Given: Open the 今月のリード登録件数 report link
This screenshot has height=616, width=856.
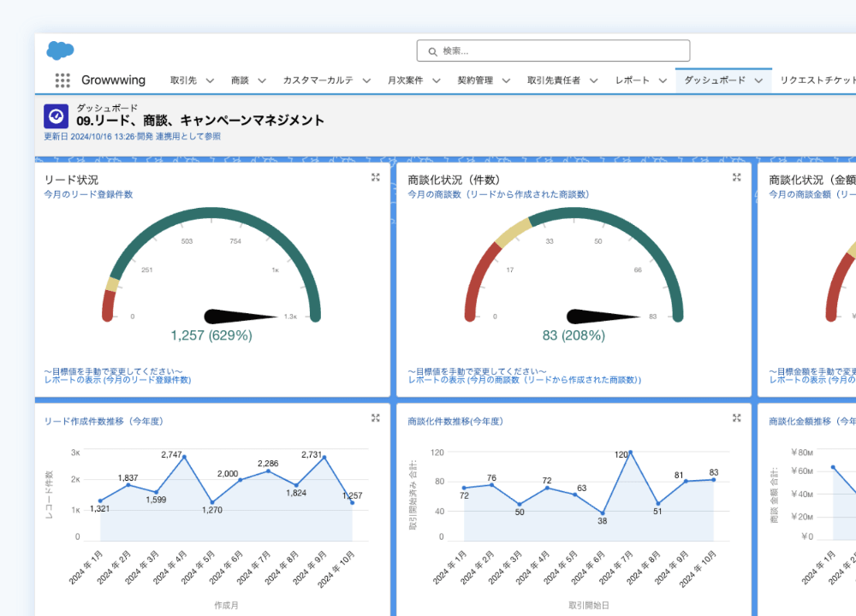Looking at the screenshot, I should pyautogui.click(x=88, y=194).
